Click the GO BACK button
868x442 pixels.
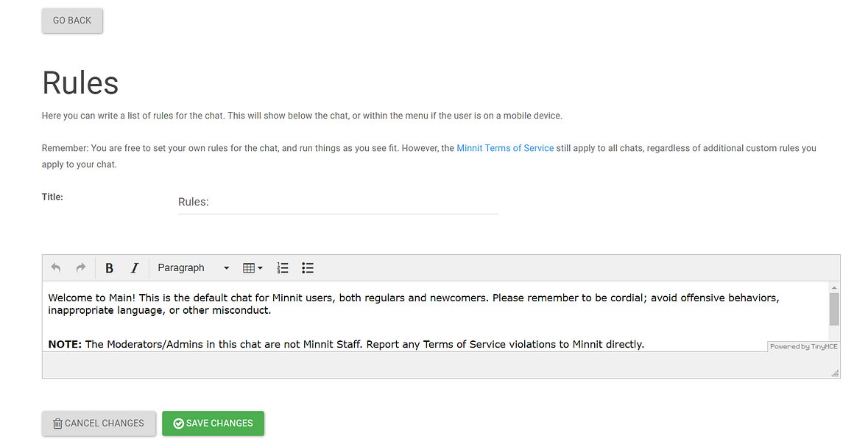[x=72, y=21]
